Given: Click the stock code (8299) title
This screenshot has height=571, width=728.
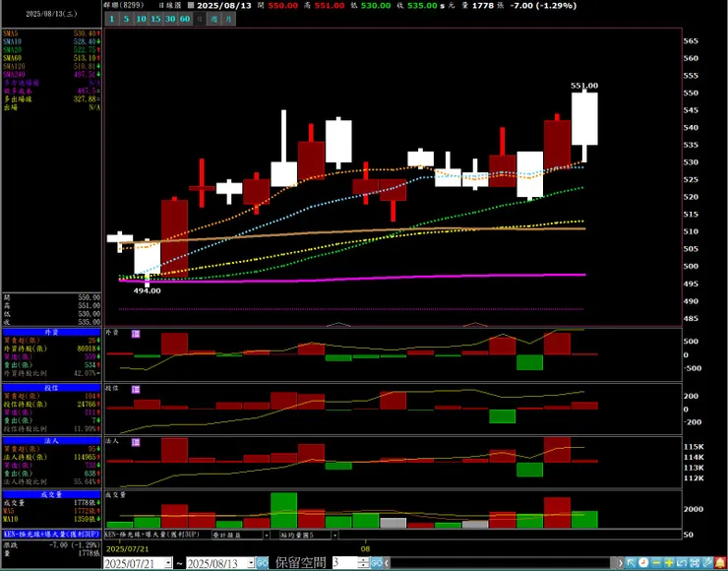Looking at the screenshot, I should click(124, 6).
